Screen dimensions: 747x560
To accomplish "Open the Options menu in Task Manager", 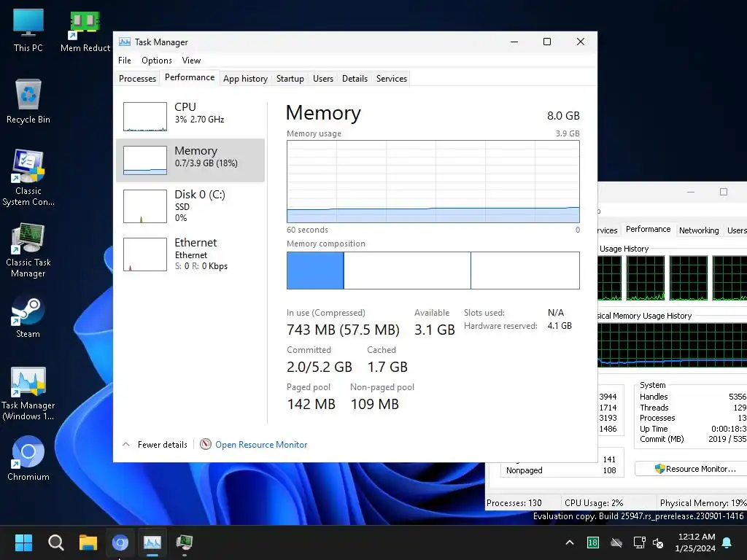I will 156,61.
